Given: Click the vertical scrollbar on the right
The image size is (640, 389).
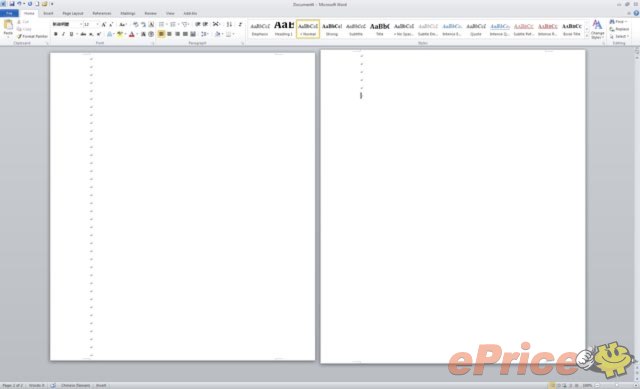Looking at the screenshot, I should [x=637, y=212].
